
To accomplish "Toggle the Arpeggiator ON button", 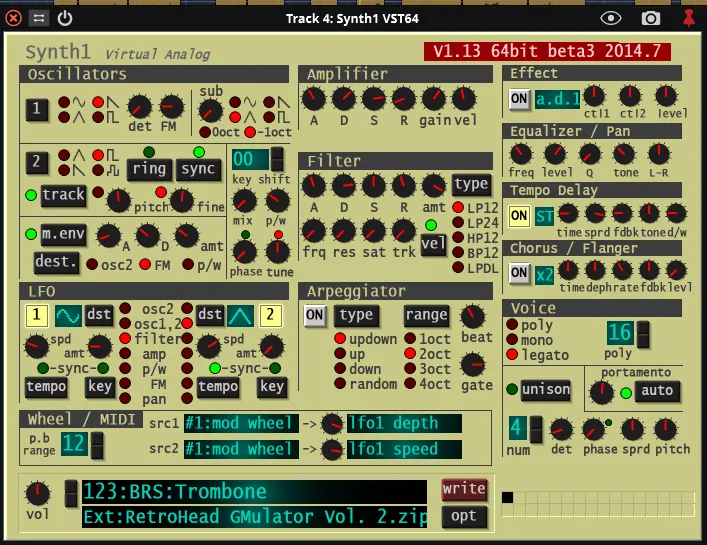I will click(x=315, y=315).
